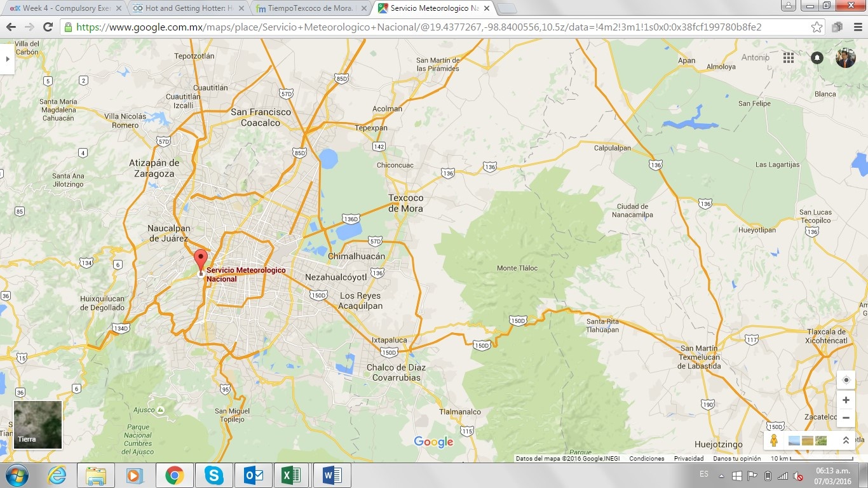This screenshot has width=868, height=488.
Task: Click the battery tray icon
Action: point(768,476)
